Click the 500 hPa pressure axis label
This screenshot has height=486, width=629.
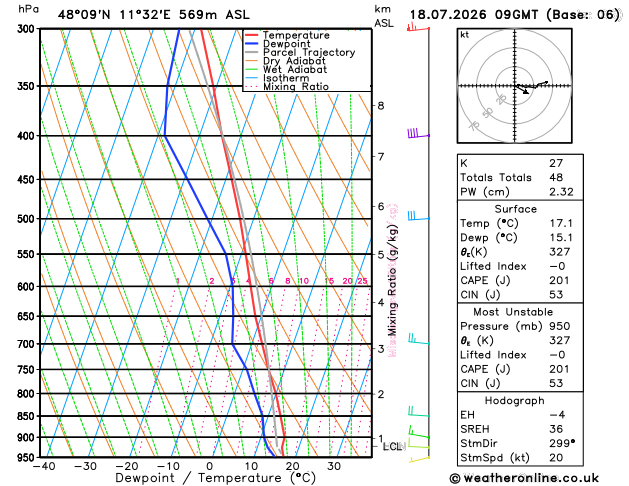pos(28,219)
